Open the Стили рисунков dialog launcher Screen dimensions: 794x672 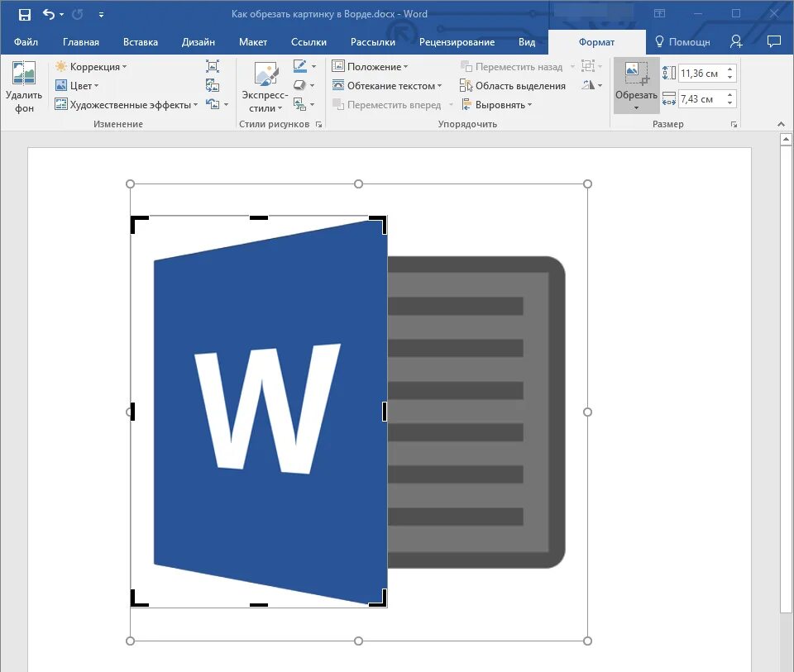319,125
